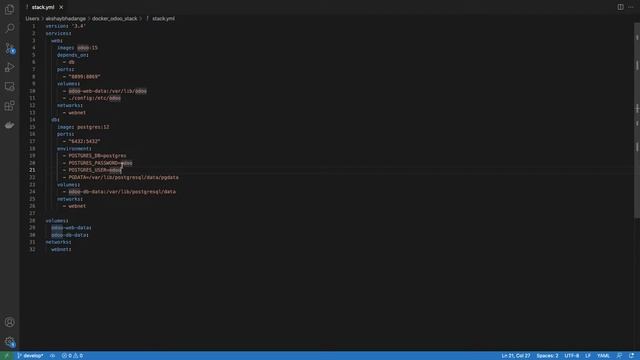
Task: Open the Accounts menu icon
Action: tap(9, 322)
